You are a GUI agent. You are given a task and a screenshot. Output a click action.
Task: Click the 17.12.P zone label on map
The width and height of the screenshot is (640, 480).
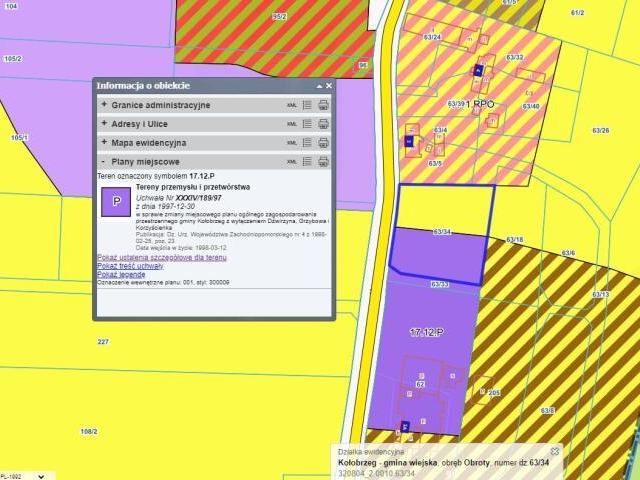(x=424, y=330)
